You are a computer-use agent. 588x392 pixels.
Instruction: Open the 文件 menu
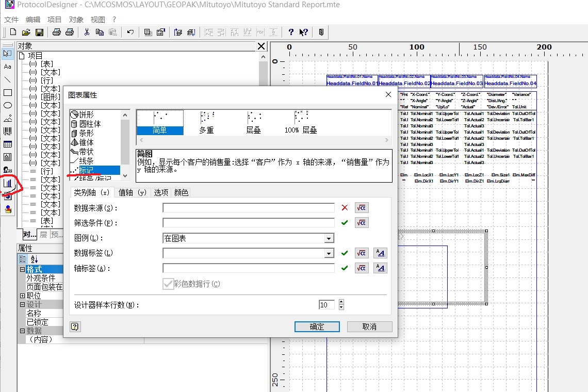coord(11,20)
